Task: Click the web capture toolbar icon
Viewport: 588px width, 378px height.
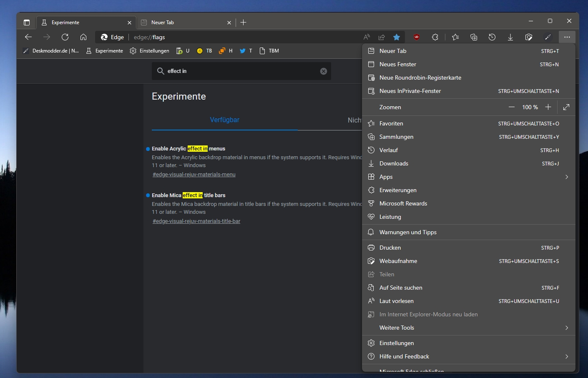Action: [x=529, y=37]
